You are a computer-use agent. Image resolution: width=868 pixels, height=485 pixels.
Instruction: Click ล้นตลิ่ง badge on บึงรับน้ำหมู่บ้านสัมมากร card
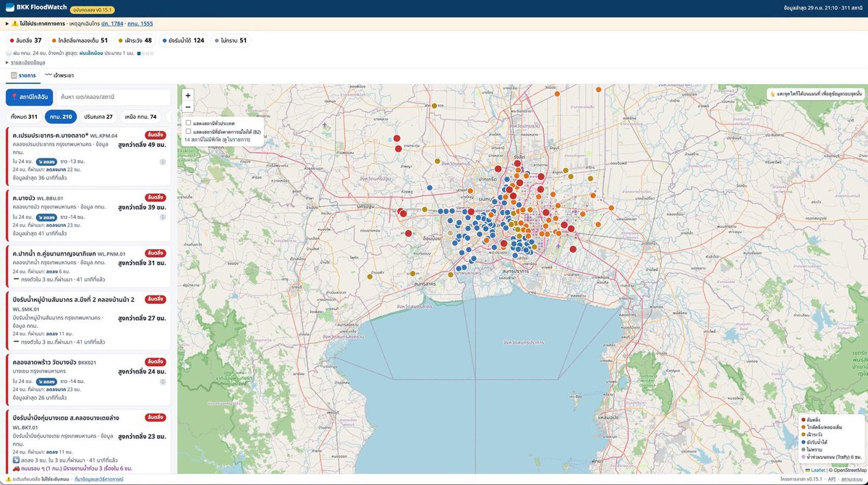tap(156, 299)
